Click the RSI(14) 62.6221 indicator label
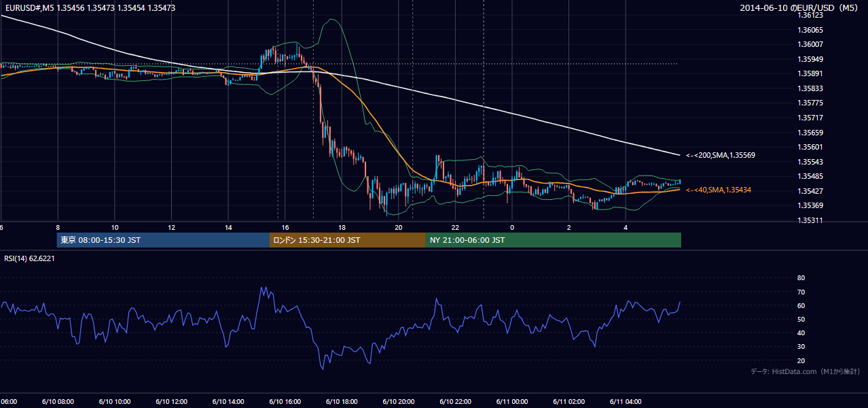This screenshot has height=408, width=868. [30, 258]
